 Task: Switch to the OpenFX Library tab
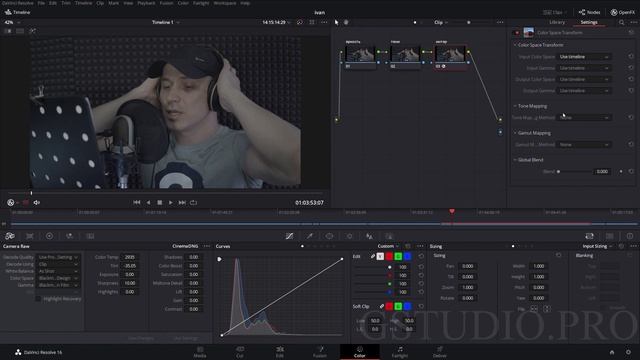pyautogui.click(x=557, y=22)
